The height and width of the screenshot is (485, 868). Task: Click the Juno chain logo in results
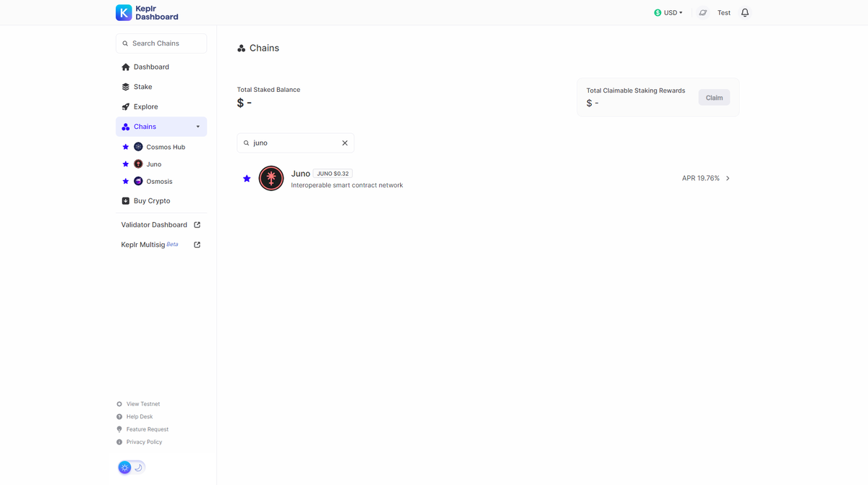coord(271,178)
